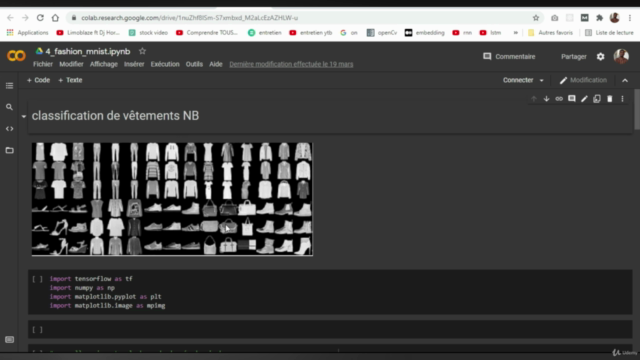Viewport: 640px width, 360px height.
Task: Edit cell pencil icon in cell toolbar
Action: (584, 99)
